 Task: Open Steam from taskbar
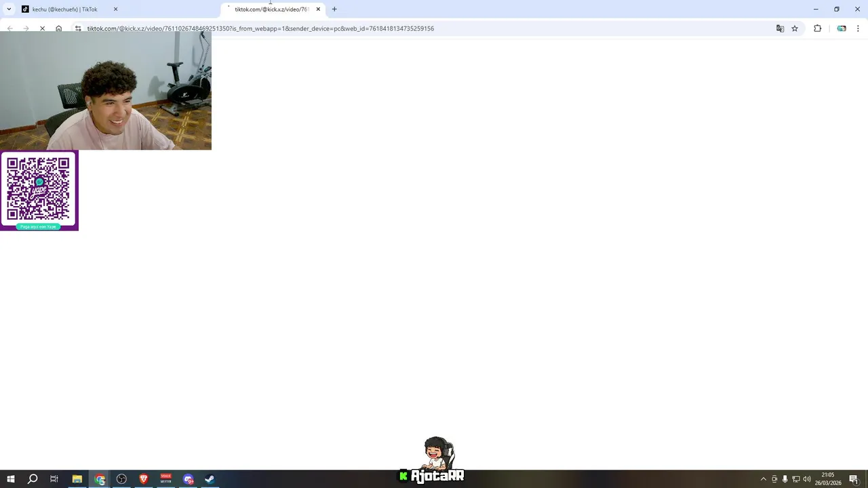[x=210, y=479]
